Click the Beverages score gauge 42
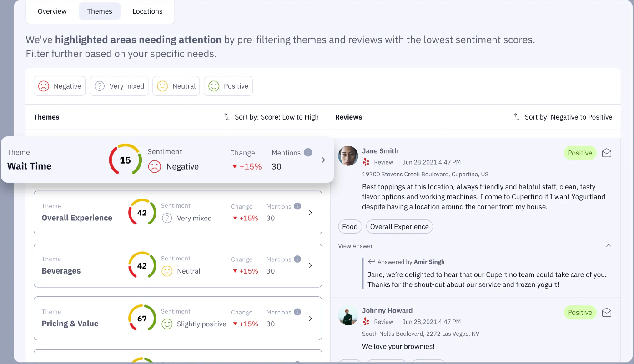This screenshot has height=364, width=634. (142, 265)
